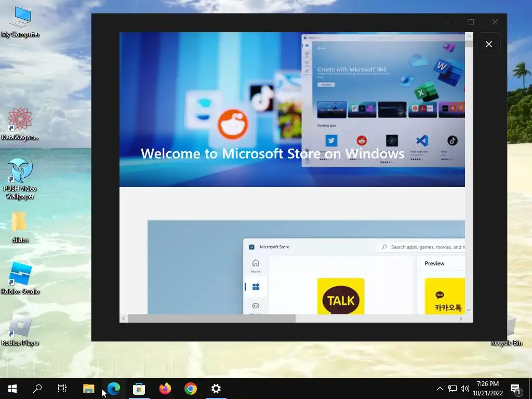
Task: Click the Preview heading in the screenshot
Action: [434, 263]
